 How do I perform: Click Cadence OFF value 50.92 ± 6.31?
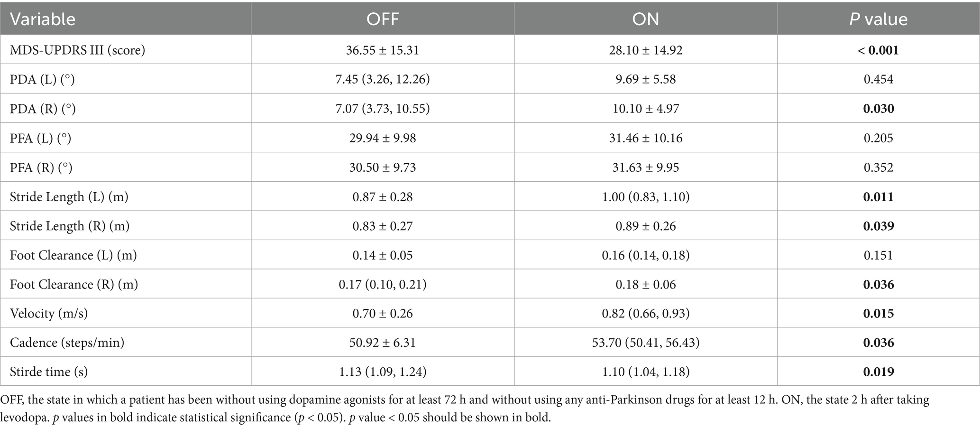click(x=382, y=343)
